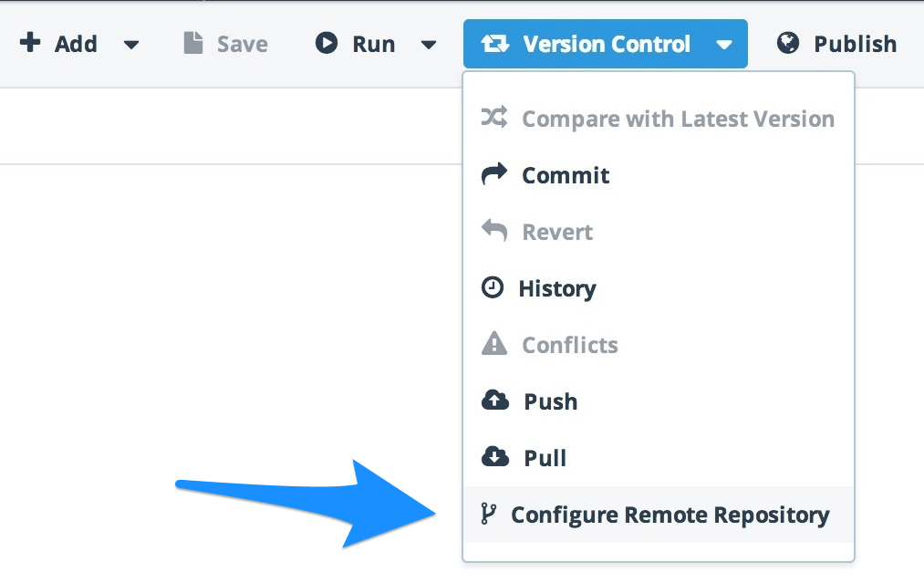Collapse the Version Control dropdown arrow
924x583 pixels.
click(x=724, y=45)
